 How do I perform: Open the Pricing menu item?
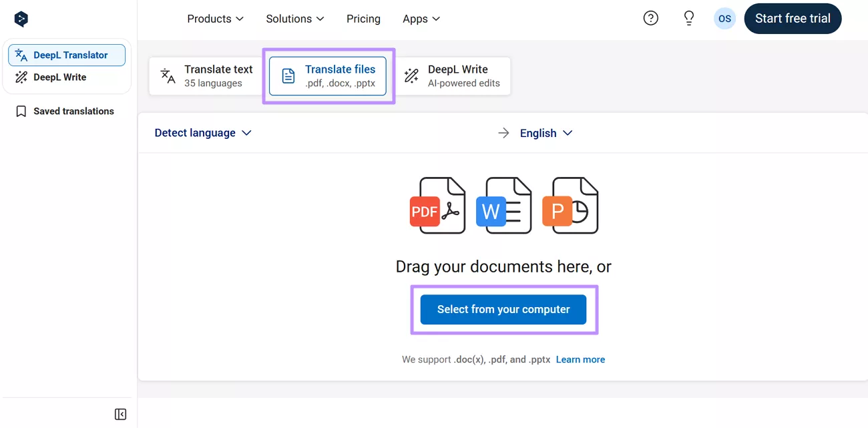click(x=363, y=19)
